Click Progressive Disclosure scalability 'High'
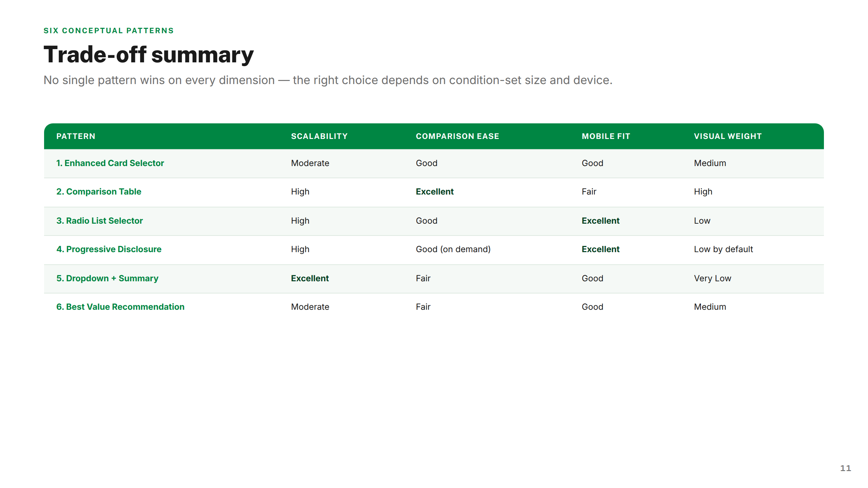 tap(300, 249)
